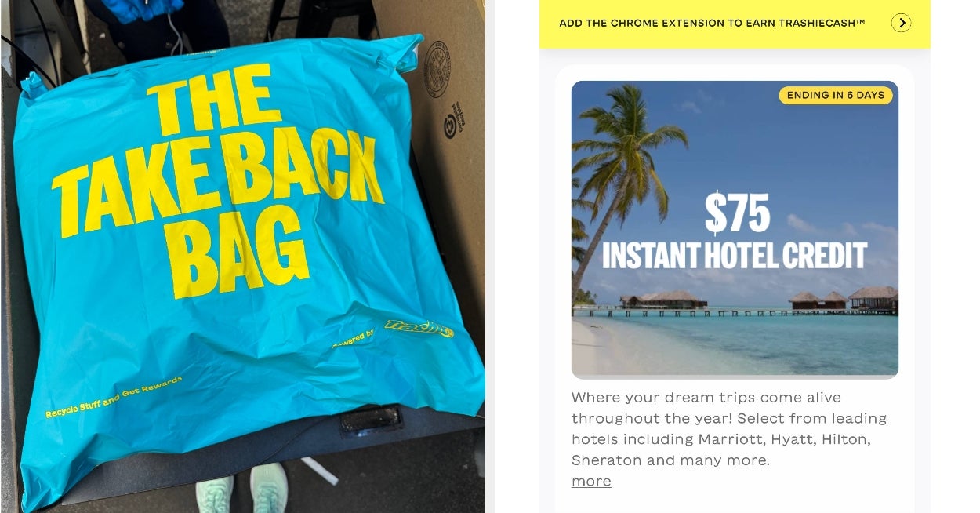The height and width of the screenshot is (513, 980).
Task: Click the word THE on the bag
Action: [214, 98]
